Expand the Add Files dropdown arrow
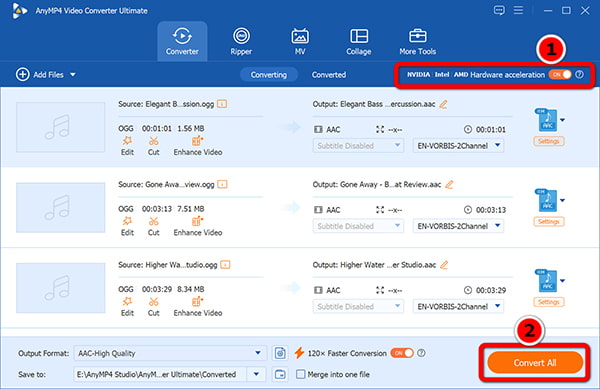 pos(73,75)
